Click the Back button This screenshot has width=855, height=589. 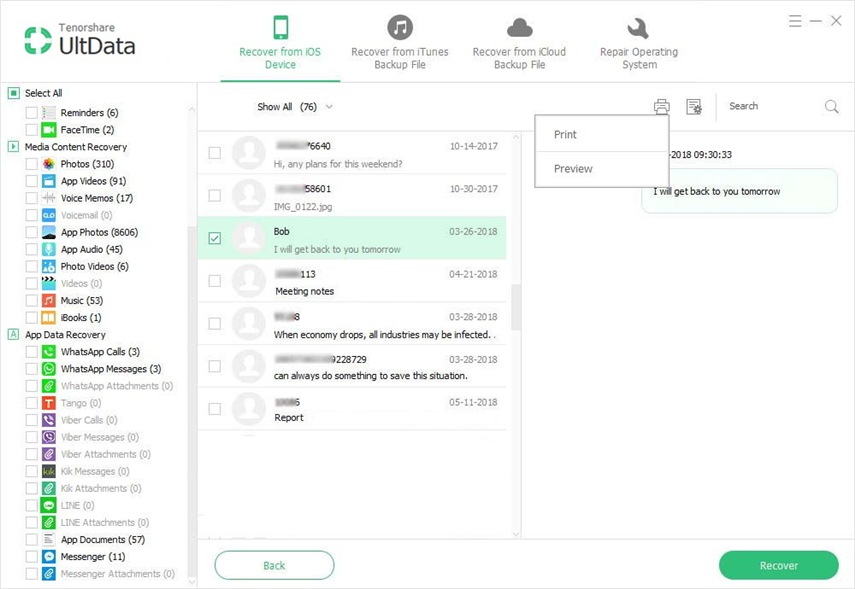[x=274, y=565]
